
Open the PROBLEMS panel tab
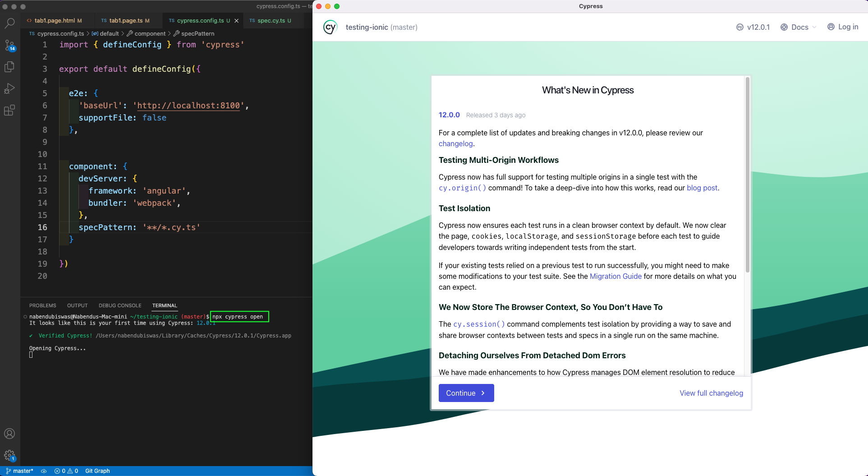[43, 305]
